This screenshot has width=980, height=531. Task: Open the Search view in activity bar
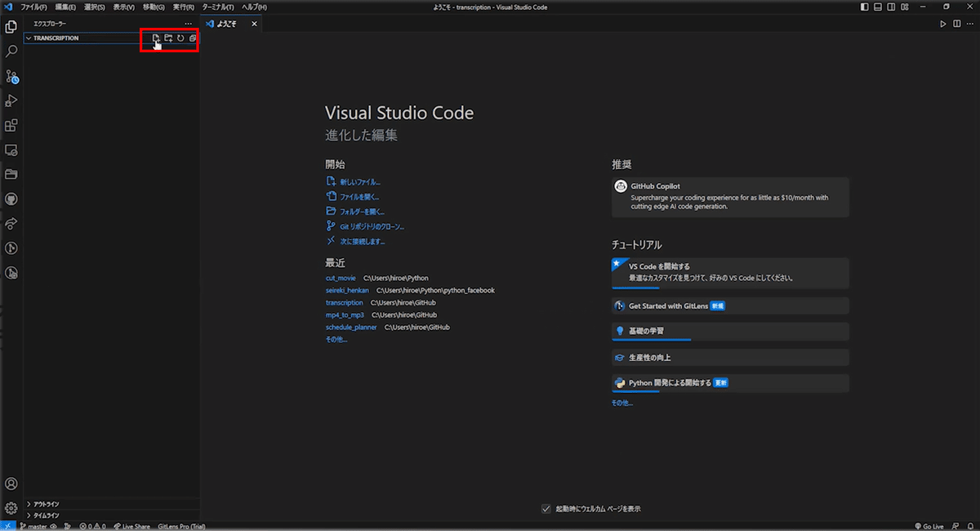point(11,51)
